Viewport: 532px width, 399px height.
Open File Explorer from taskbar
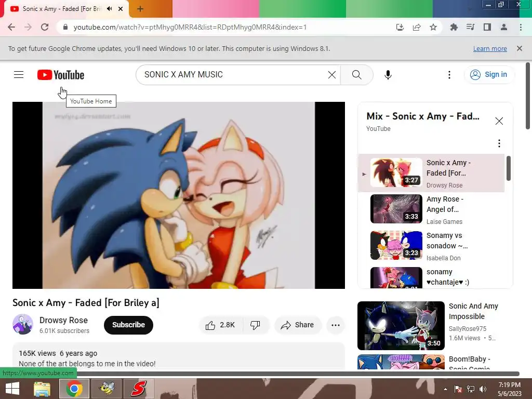(x=42, y=389)
